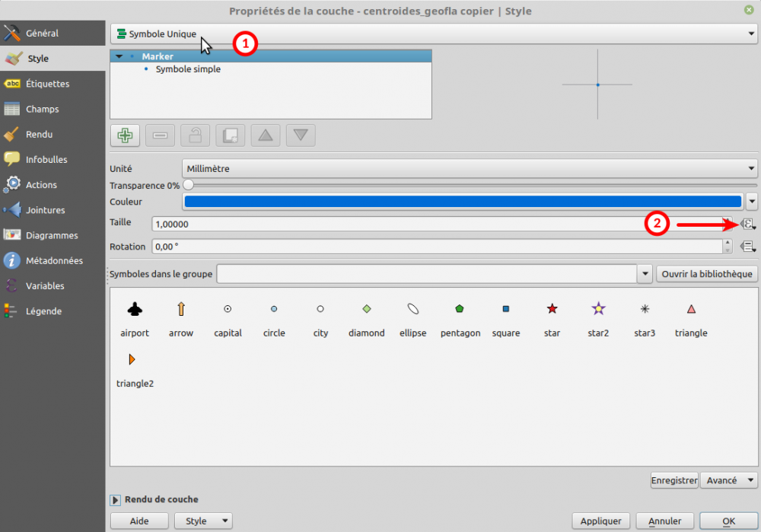Open the Unité Millimètre dropdown
The image size is (761, 532).
[469, 168]
